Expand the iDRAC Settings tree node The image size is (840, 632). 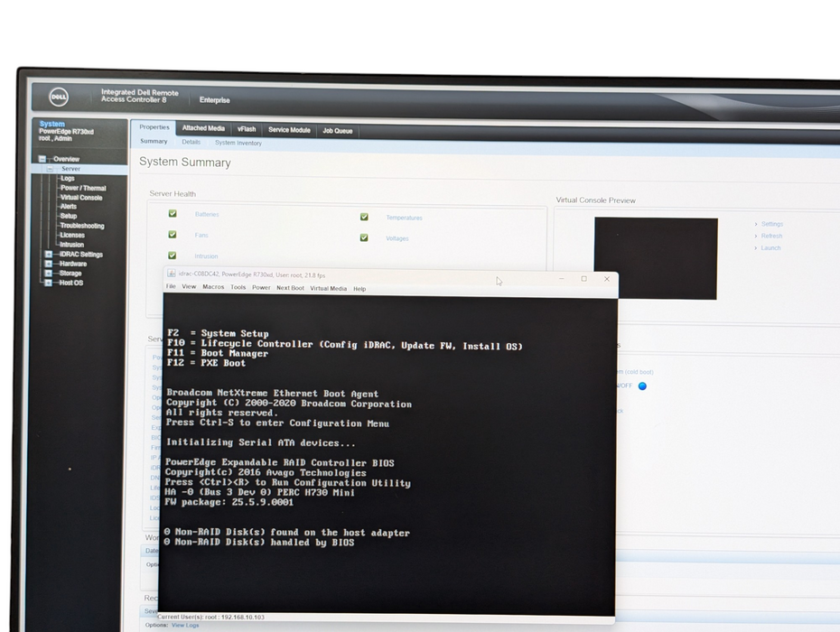pyautogui.click(x=49, y=255)
